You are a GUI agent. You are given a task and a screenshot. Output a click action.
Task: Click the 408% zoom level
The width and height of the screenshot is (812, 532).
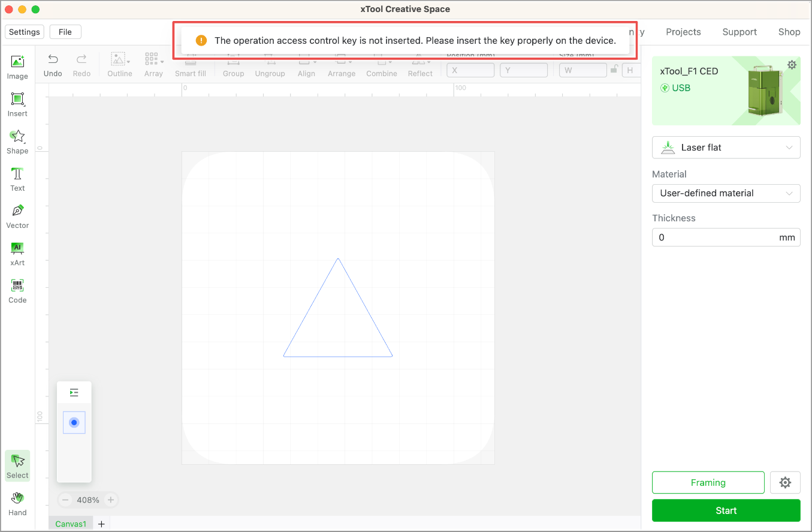click(x=88, y=500)
